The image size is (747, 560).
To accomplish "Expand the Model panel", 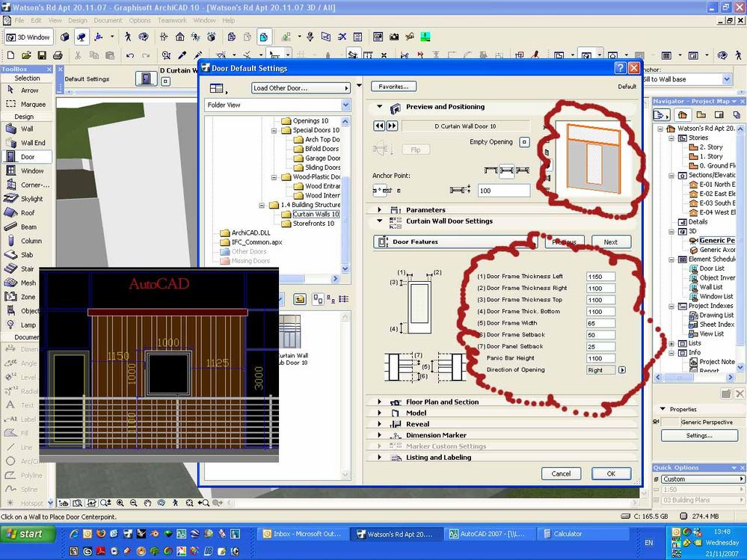I will (x=380, y=413).
